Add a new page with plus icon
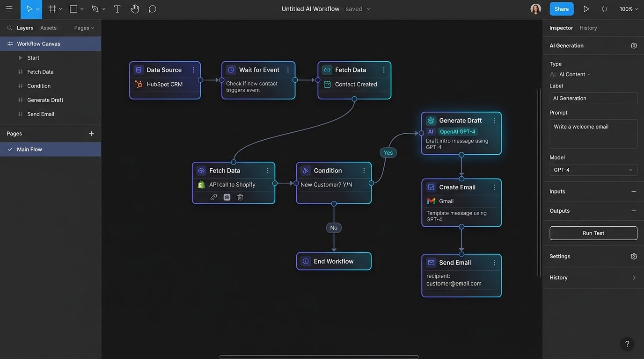The width and height of the screenshot is (644, 359). point(91,134)
